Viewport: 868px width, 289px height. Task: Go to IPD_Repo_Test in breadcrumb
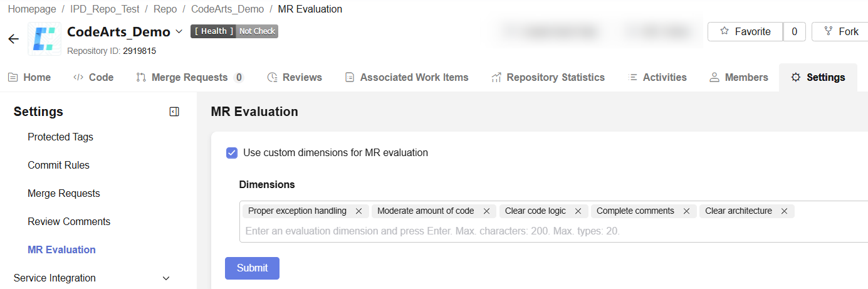[x=105, y=9]
